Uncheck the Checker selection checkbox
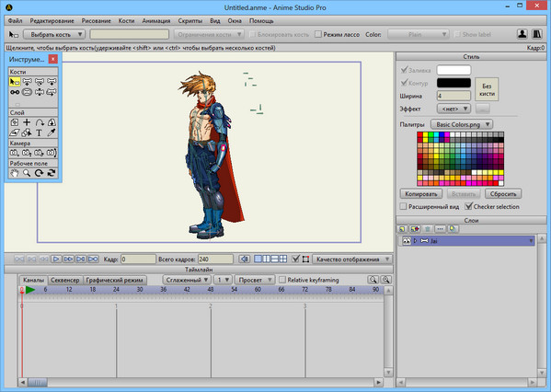Viewport: 551px width, 392px height. click(x=468, y=206)
